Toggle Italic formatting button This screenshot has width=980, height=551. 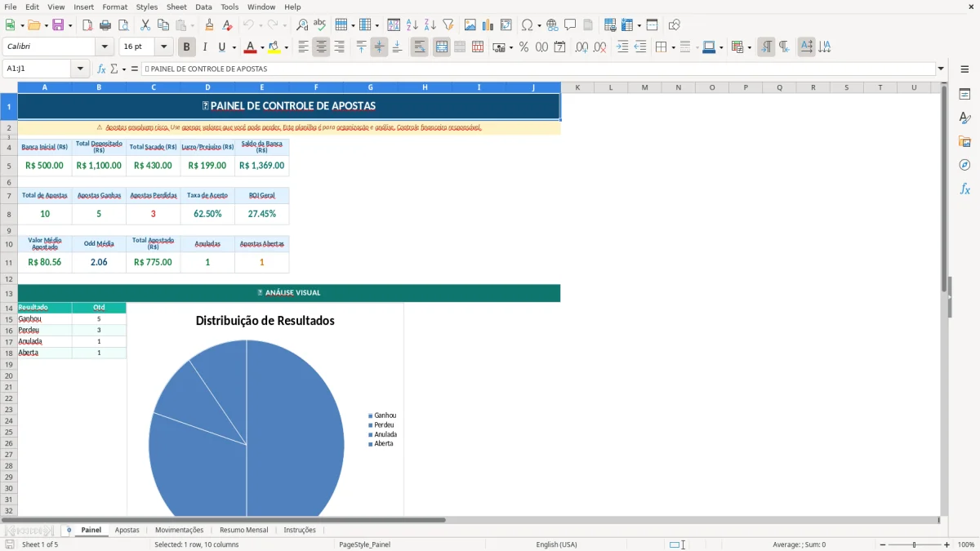tap(204, 47)
